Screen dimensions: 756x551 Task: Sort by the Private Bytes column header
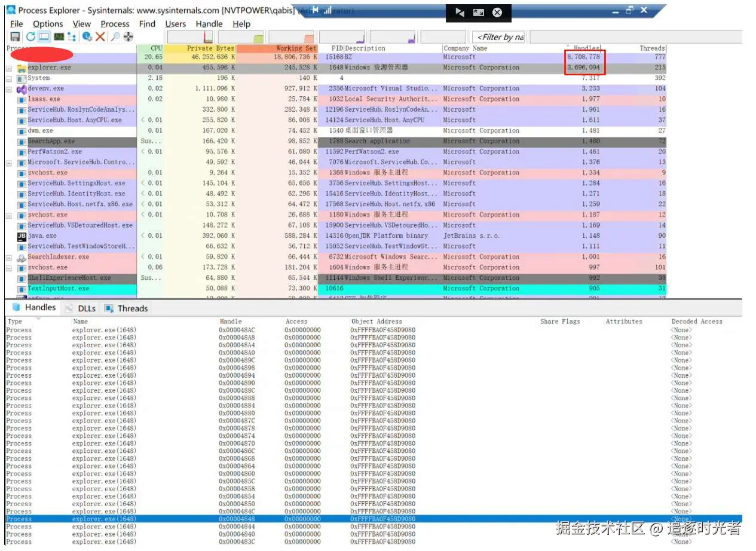pyautogui.click(x=200, y=48)
